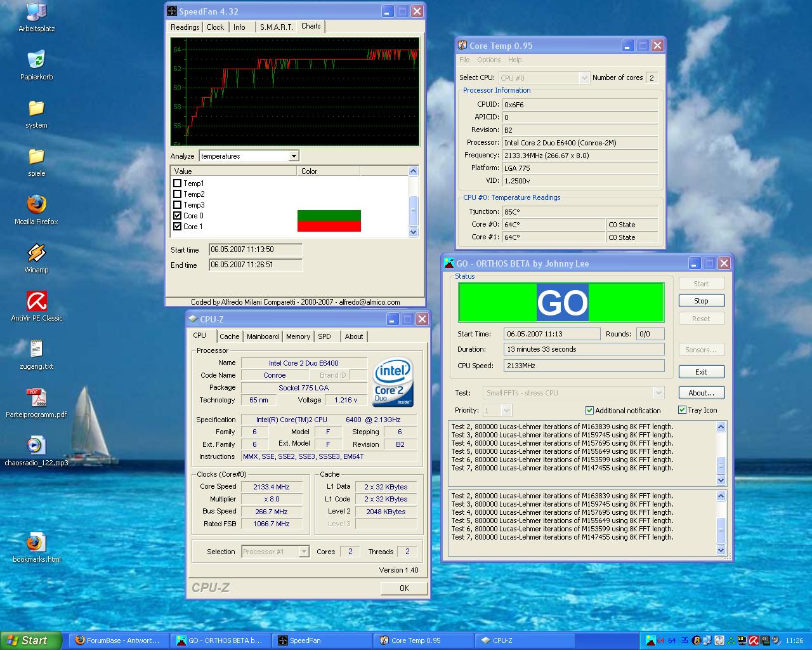The image size is (812, 650).
Task: Click the green Core 0 color swatch
Action: (x=329, y=216)
